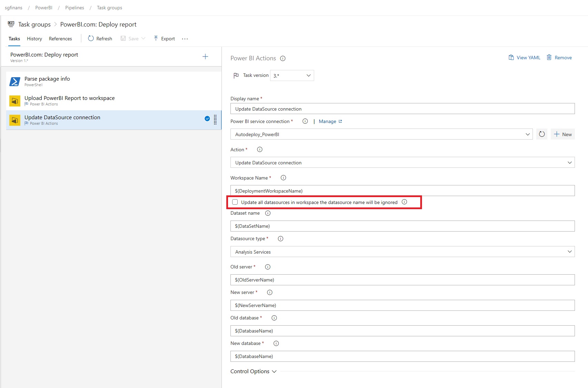Screen dimensions: 588x388
Task: Click the New button to create a connection
Action: [563, 134]
